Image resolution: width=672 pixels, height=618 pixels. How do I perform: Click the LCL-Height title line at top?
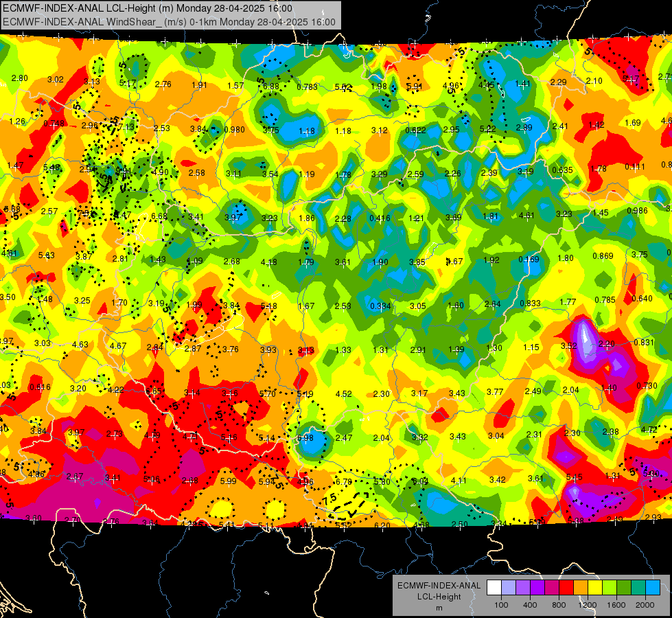pyautogui.click(x=148, y=8)
